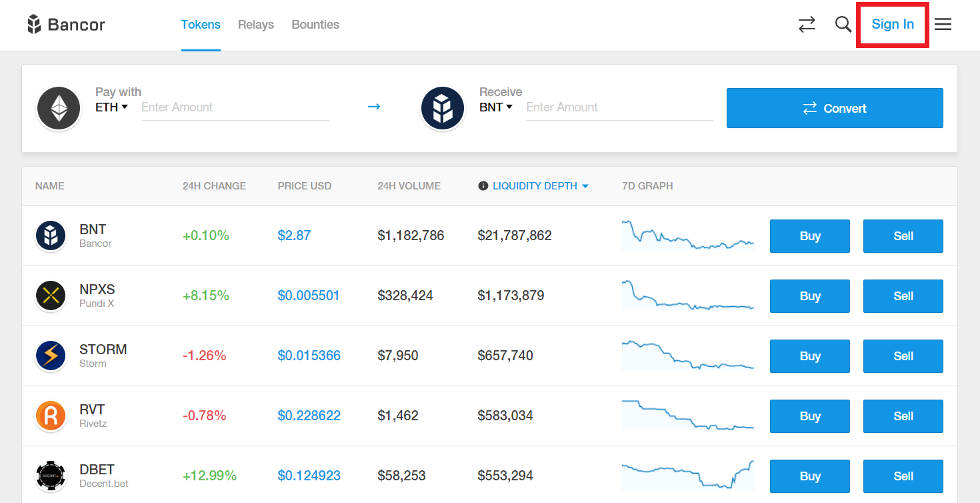The height and width of the screenshot is (503, 980).
Task: Focus the Pay with amount field
Action: [x=235, y=107]
